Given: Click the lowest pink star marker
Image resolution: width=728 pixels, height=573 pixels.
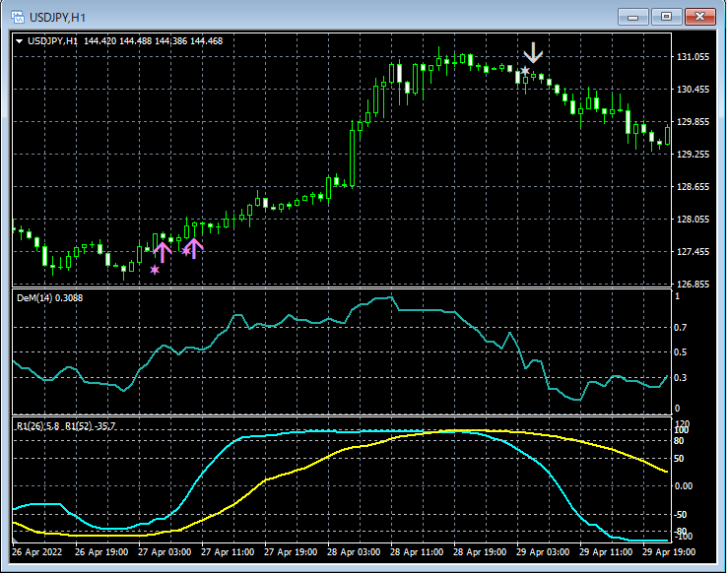Looking at the screenshot, I should (155, 269).
